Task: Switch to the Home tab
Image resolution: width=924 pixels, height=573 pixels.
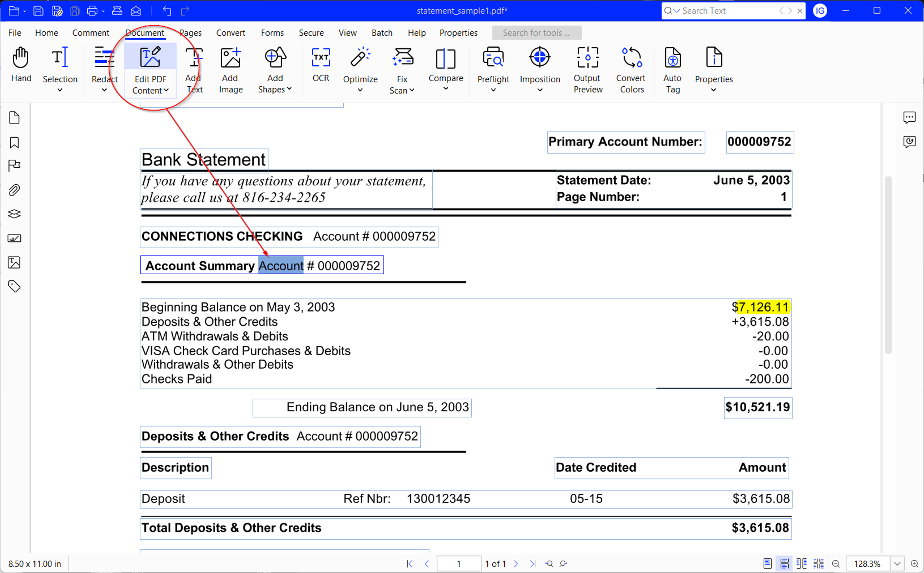Action: 47,33
